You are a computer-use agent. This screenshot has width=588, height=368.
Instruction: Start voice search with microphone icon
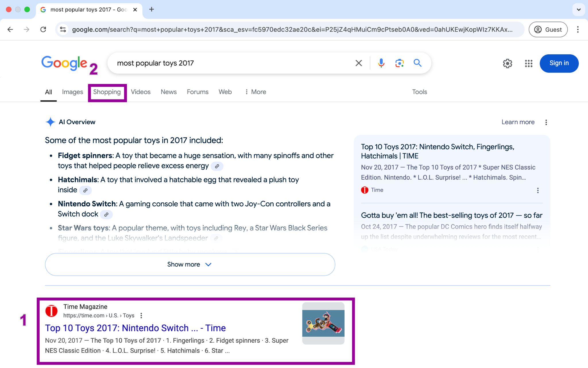pos(381,63)
